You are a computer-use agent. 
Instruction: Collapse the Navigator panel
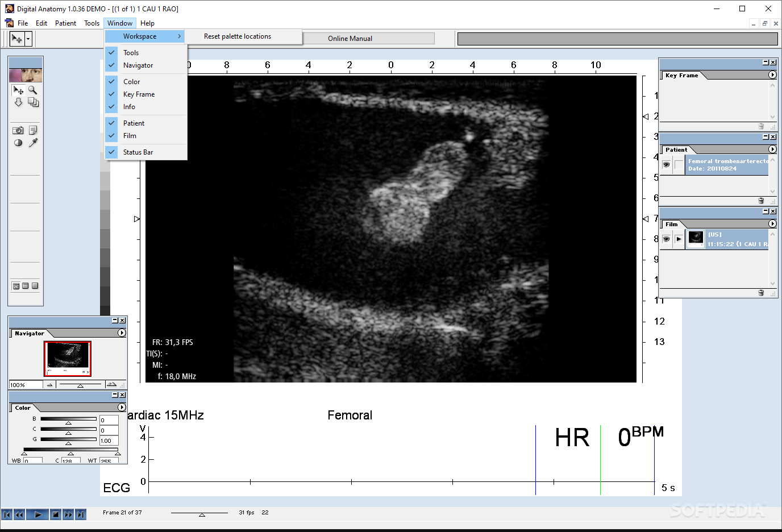pos(115,321)
